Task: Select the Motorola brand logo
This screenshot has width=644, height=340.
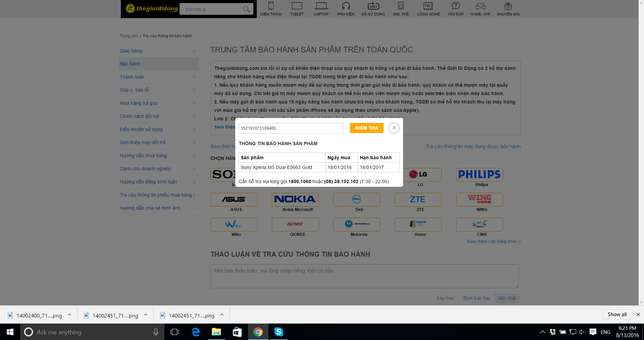Action: click(x=357, y=224)
